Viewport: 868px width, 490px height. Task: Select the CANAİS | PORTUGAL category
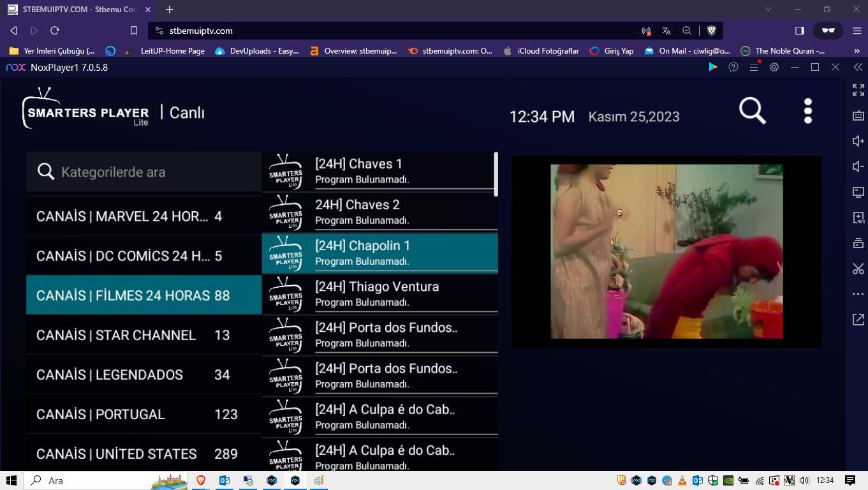(144, 414)
